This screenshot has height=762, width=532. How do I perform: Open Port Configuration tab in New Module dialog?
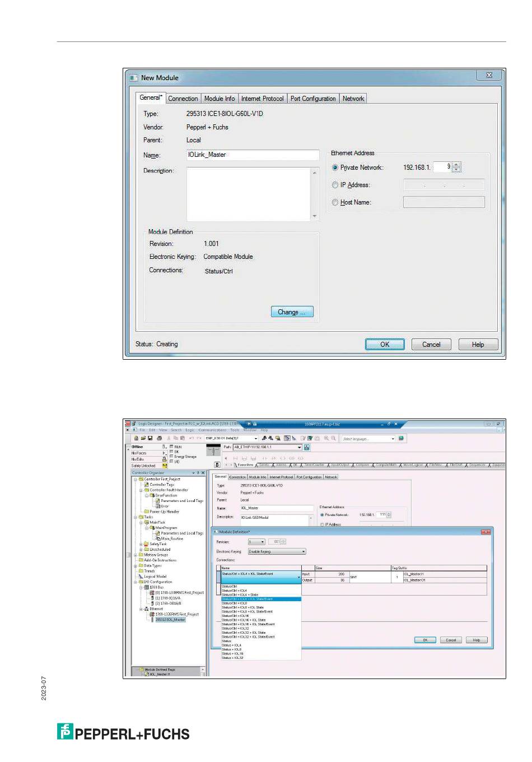tap(313, 99)
